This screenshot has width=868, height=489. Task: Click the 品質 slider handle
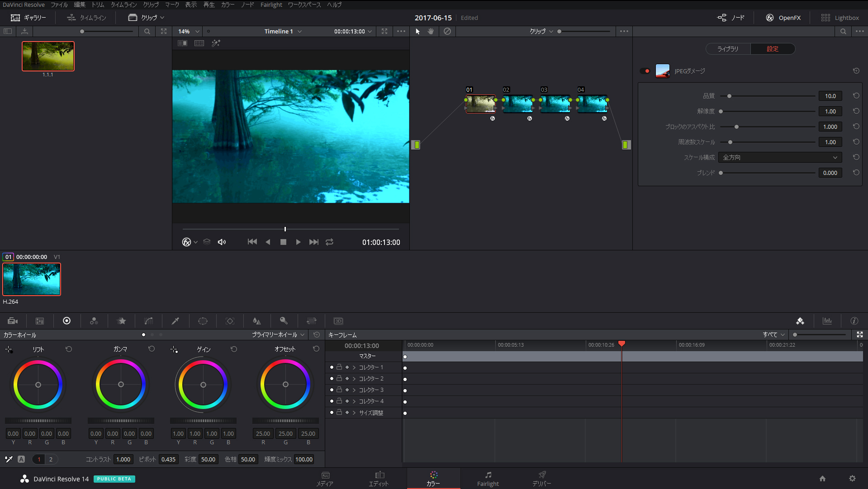click(x=729, y=96)
